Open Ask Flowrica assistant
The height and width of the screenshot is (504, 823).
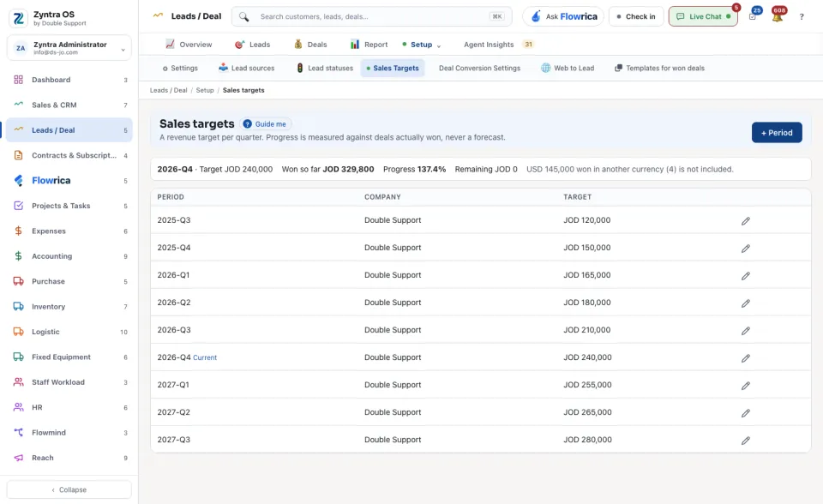point(563,17)
